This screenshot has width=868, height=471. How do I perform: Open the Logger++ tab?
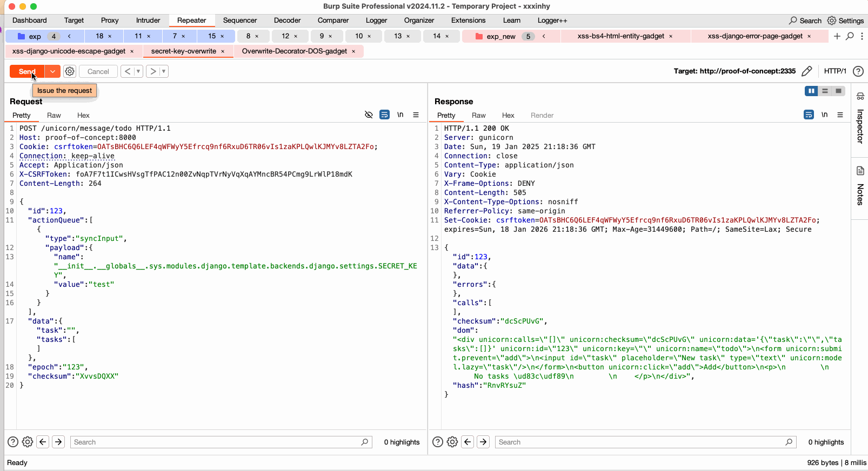552,21
